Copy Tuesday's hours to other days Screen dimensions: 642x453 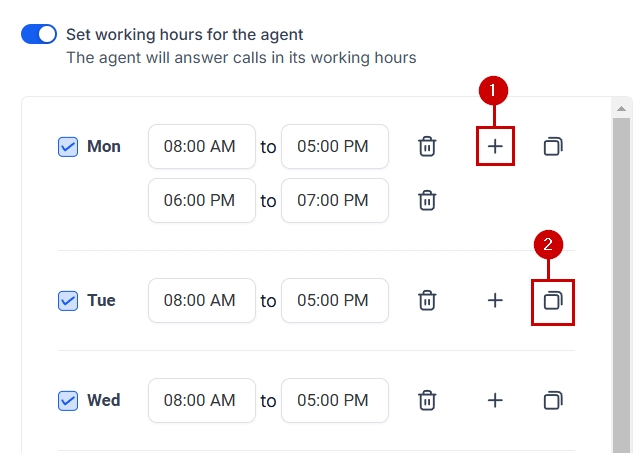coord(553,300)
